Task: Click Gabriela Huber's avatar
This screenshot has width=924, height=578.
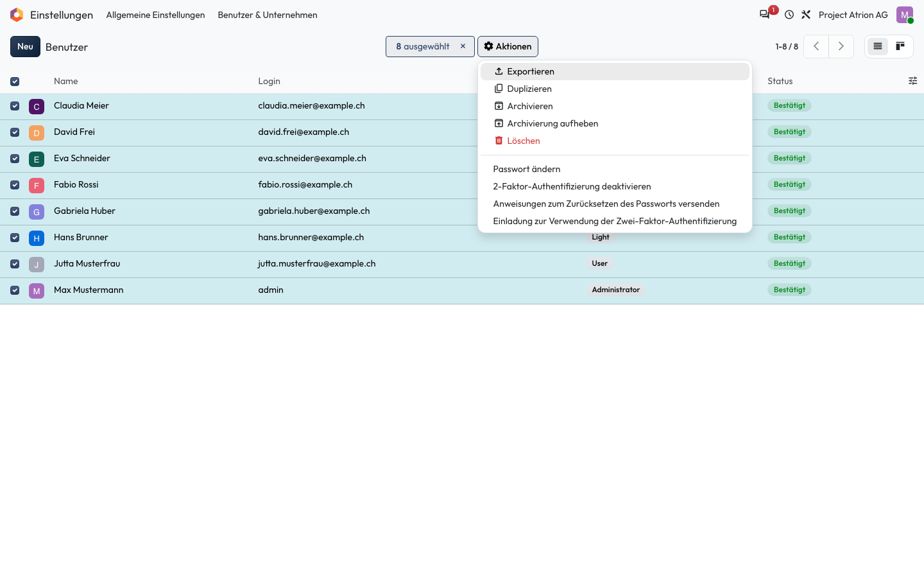Action: pos(37,212)
